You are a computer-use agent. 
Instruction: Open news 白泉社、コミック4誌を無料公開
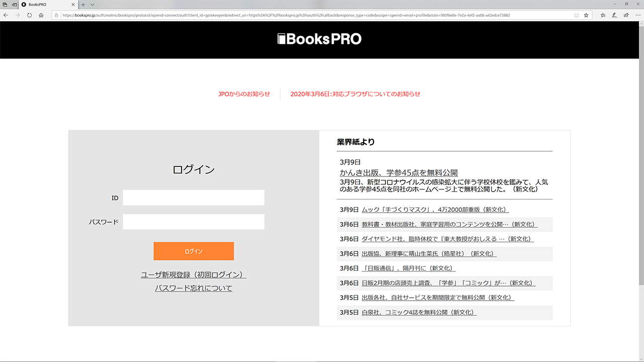(419, 312)
